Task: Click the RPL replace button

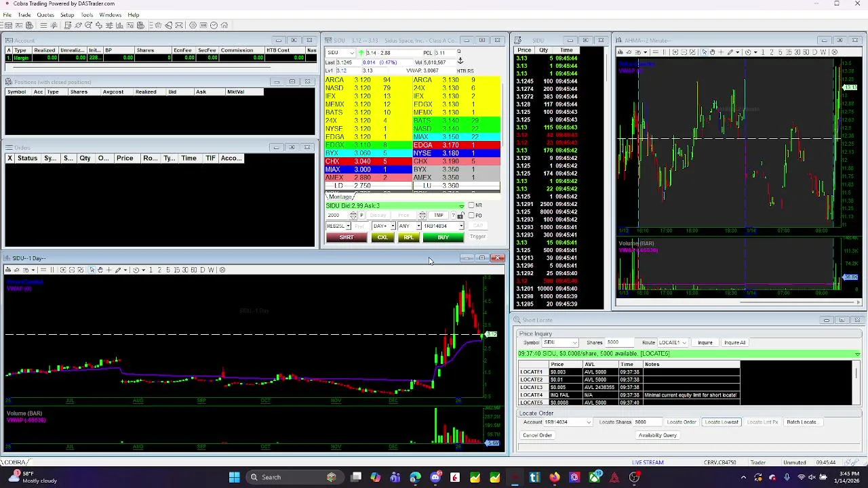Action: click(408, 237)
